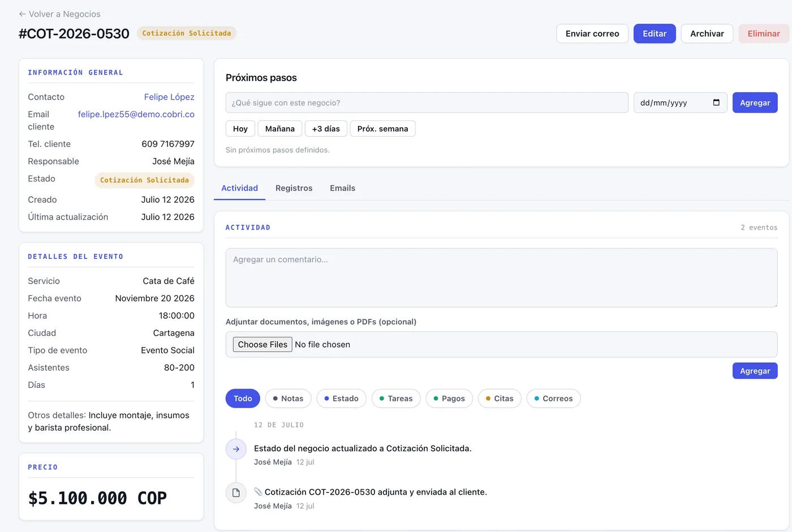Filter activity by Notas

click(288, 399)
